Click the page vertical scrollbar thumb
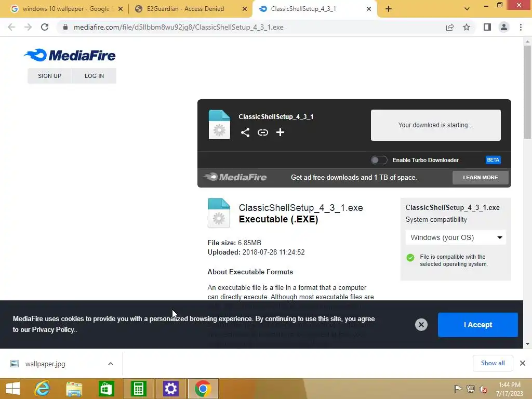532x399 pixels. 527,91
